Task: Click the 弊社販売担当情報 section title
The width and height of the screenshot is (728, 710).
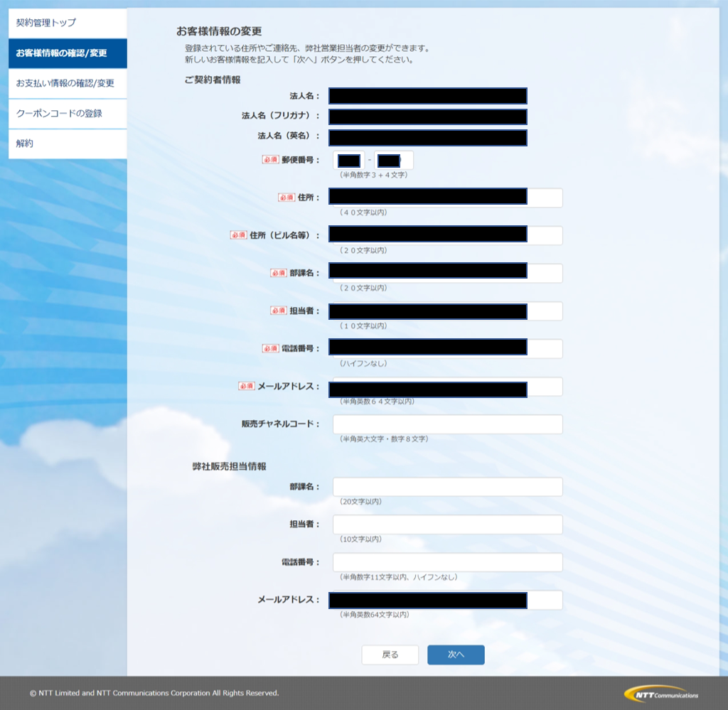Action: coord(230,466)
